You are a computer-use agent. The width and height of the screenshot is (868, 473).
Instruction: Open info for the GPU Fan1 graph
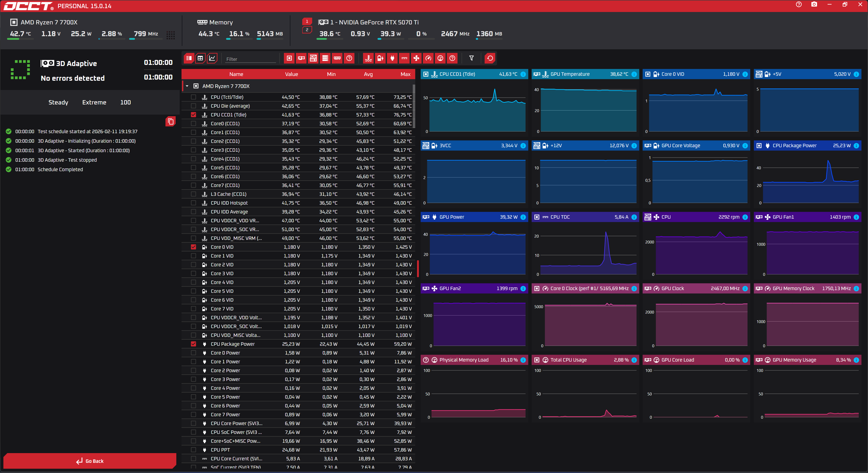click(x=856, y=217)
